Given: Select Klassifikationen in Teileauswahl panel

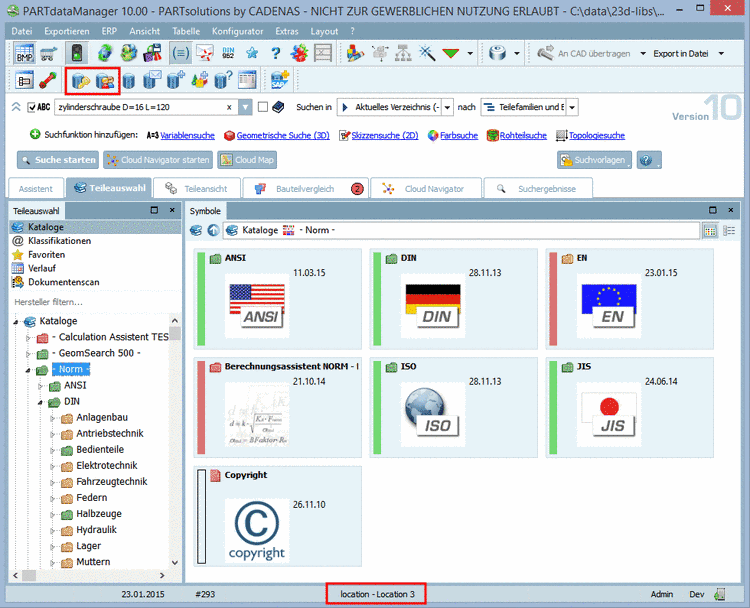Looking at the screenshot, I should [x=59, y=241].
